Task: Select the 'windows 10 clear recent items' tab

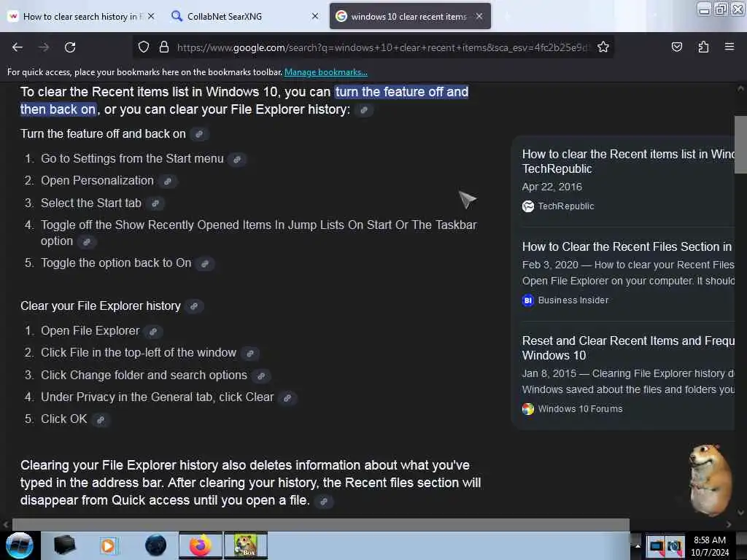Action: pyautogui.click(x=409, y=17)
